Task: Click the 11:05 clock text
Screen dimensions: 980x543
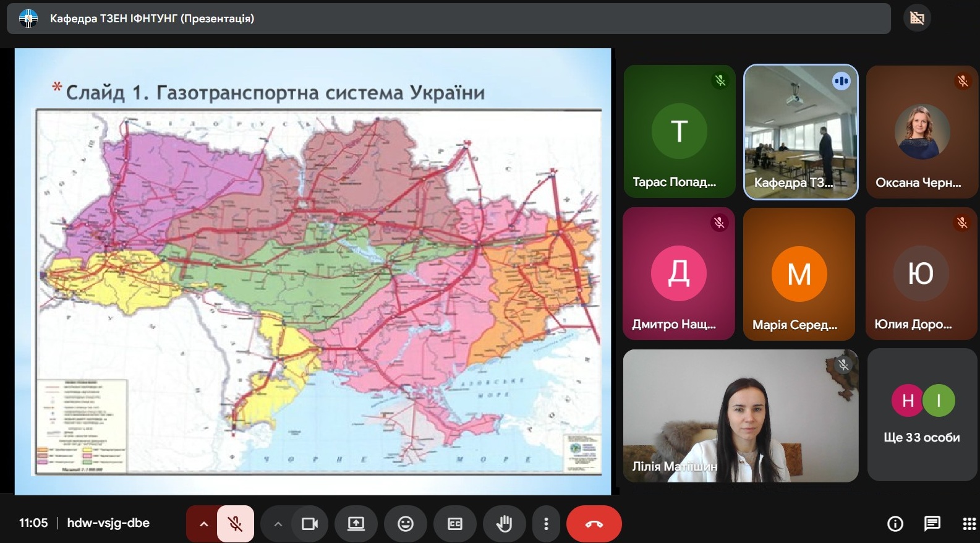Action: [33, 523]
